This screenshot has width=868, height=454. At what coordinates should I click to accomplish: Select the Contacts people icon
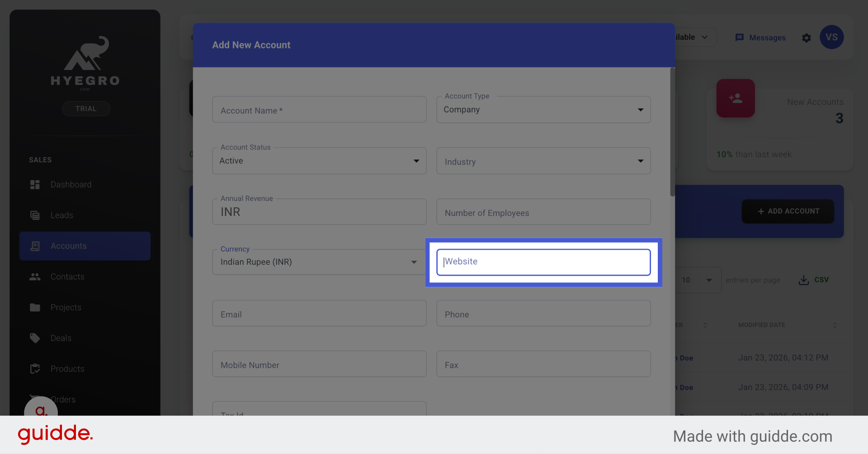[35, 276]
